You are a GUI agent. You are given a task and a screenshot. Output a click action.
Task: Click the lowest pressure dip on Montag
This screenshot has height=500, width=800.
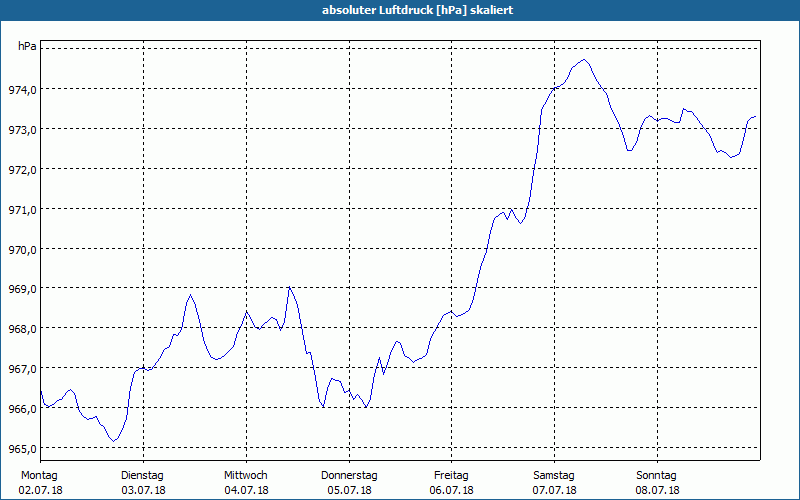[114, 441]
